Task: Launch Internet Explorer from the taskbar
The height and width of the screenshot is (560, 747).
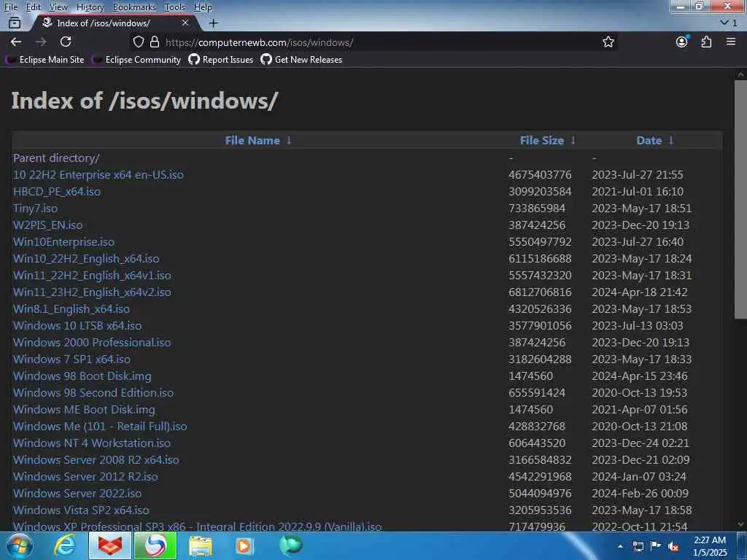Action: [65, 545]
